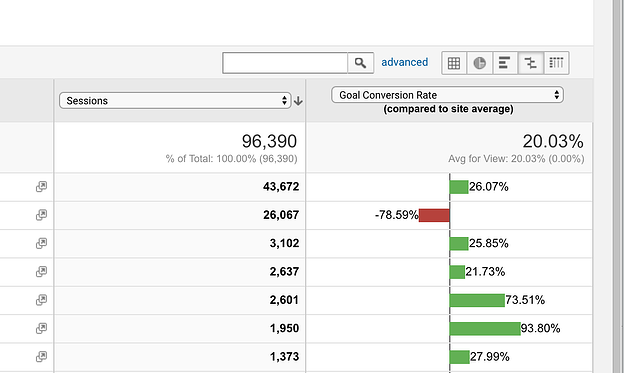Viewport: 624px width, 373px height.
Task: Open the advanced filter link
Action: pos(405,62)
